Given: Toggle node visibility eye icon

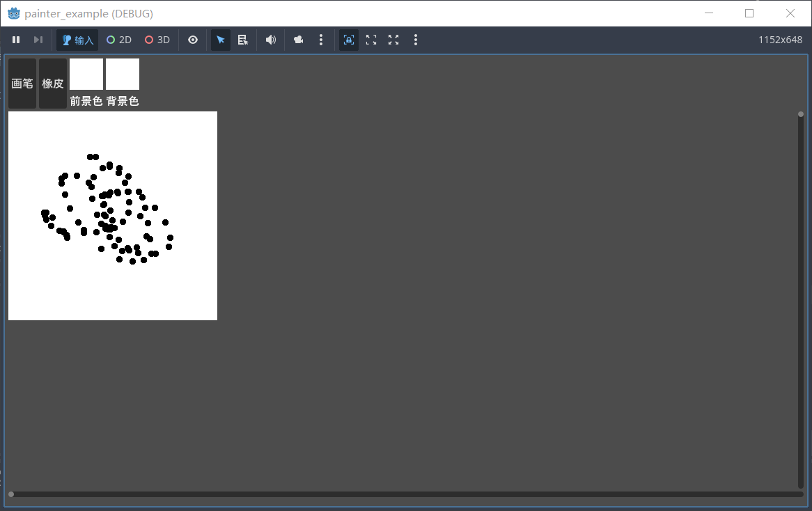Looking at the screenshot, I should click(x=193, y=40).
